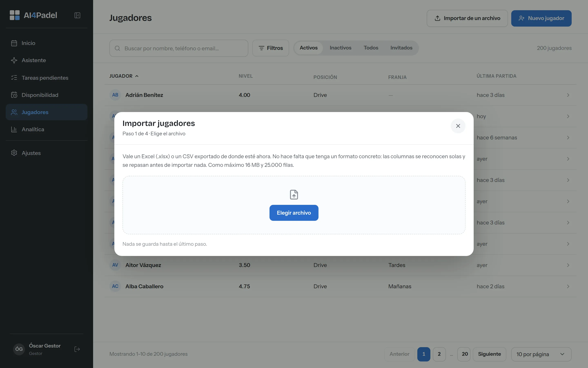The width and height of the screenshot is (588, 368).
Task: Expand the Alba Caballero row chevron
Action: click(568, 286)
